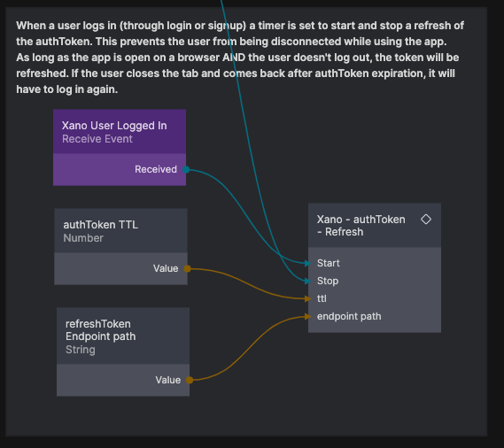Select the refreshToken Endpoint path String node
Image resolution: width=504 pixels, height=448 pixels.
click(123, 351)
